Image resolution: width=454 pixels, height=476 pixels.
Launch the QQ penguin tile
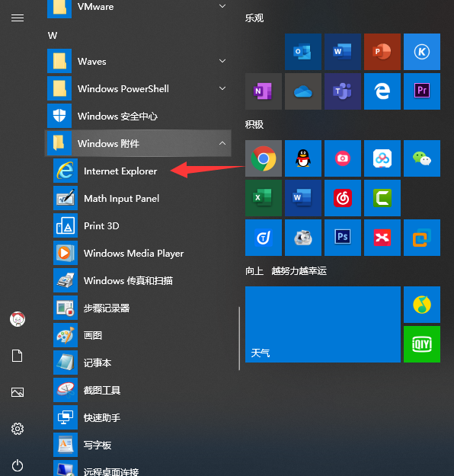point(302,158)
